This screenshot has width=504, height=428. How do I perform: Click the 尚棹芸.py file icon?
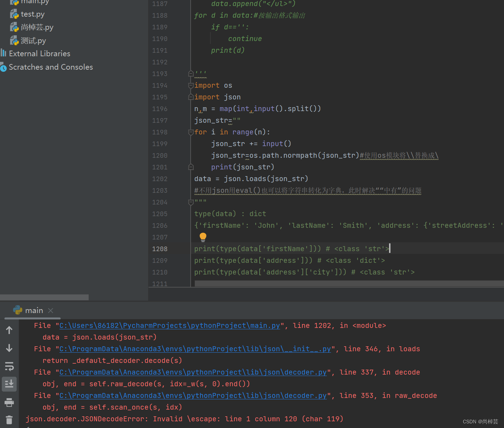coord(14,27)
